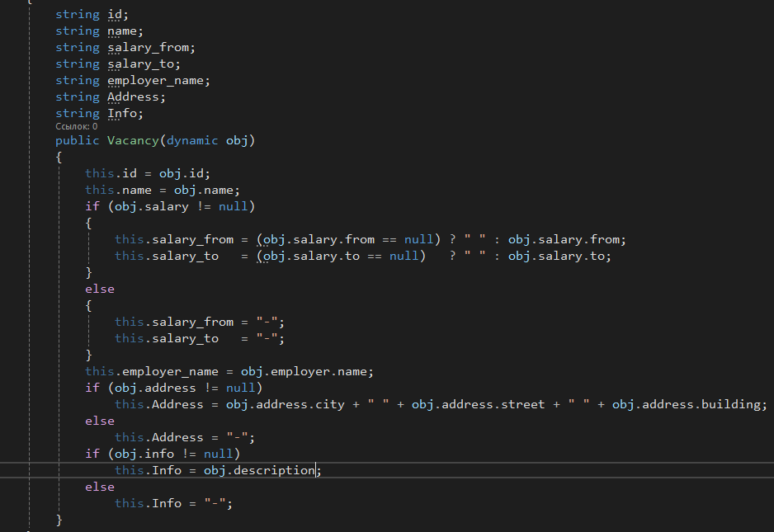The width and height of the screenshot is (774, 532).
Task: Click 'obj.salary.from == null' ternary condition
Action: click(x=348, y=240)
